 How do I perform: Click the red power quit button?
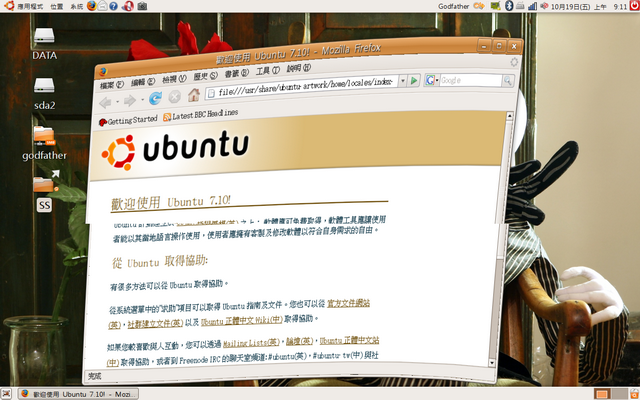click(634, 5)
